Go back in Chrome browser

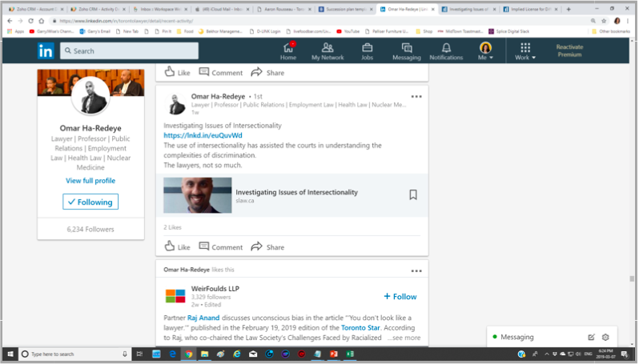tap(10, 21)
